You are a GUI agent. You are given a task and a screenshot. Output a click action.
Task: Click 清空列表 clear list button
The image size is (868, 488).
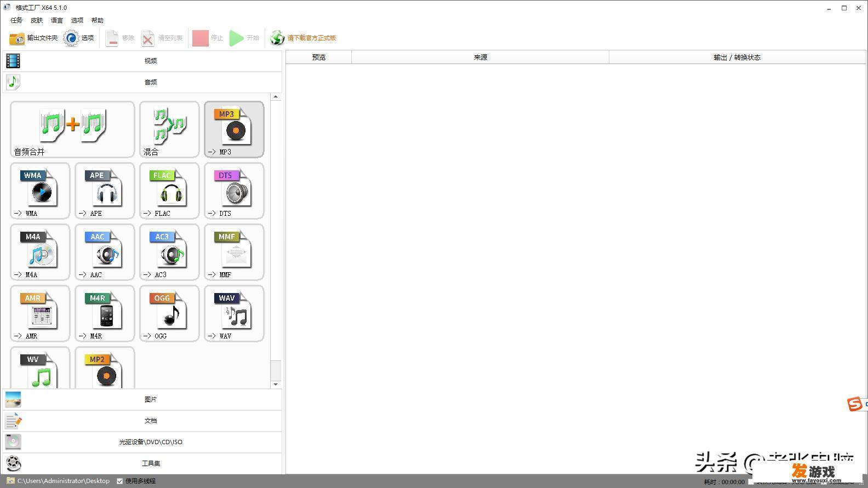[x=162, y=38]
